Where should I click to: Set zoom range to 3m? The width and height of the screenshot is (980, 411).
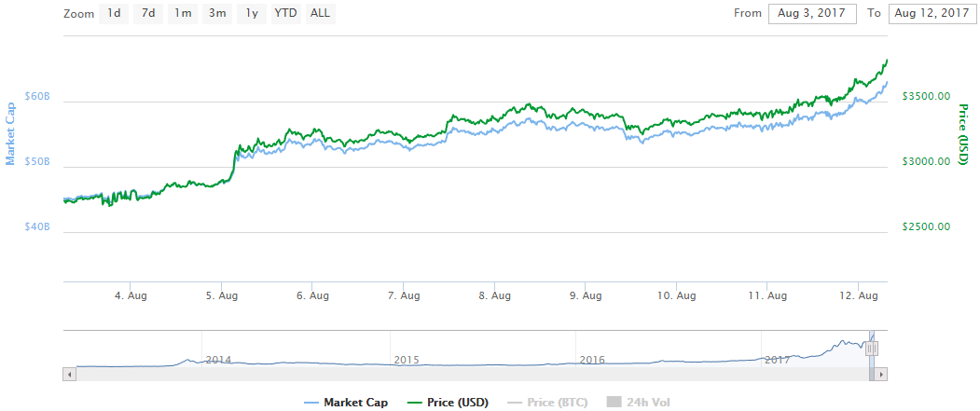[x=217, y=13]
